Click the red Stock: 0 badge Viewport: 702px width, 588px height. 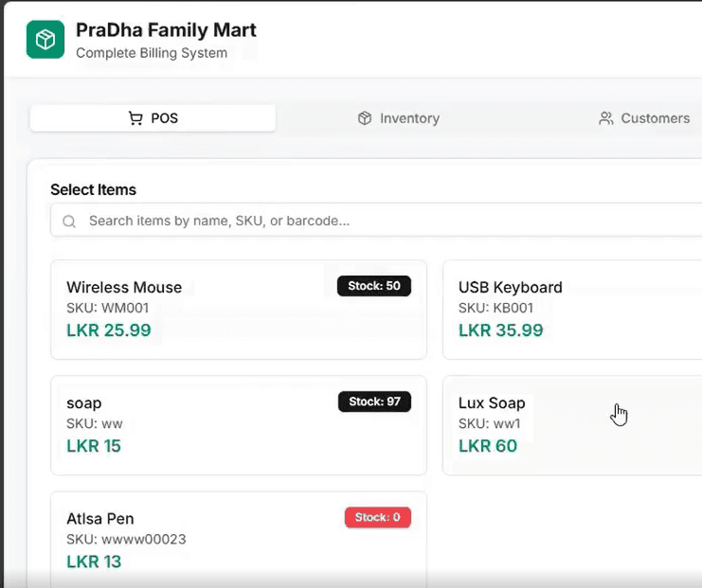[377, 517]
